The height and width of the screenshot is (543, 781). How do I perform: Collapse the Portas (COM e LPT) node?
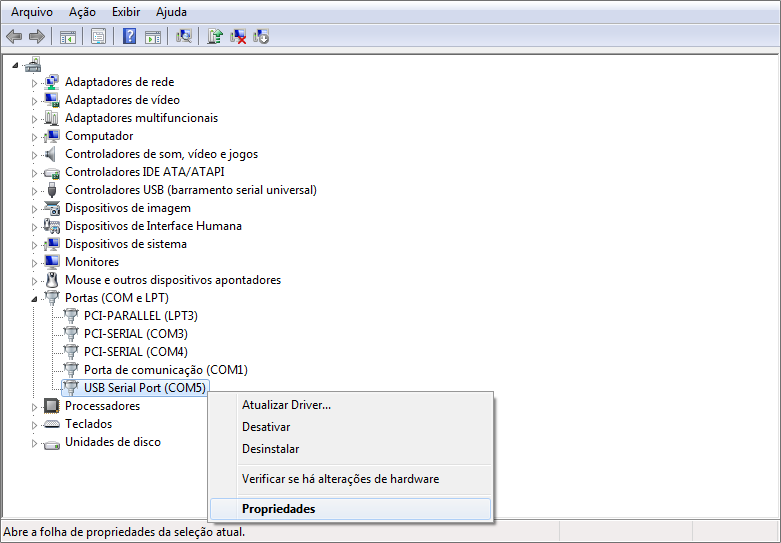(34, 298)
